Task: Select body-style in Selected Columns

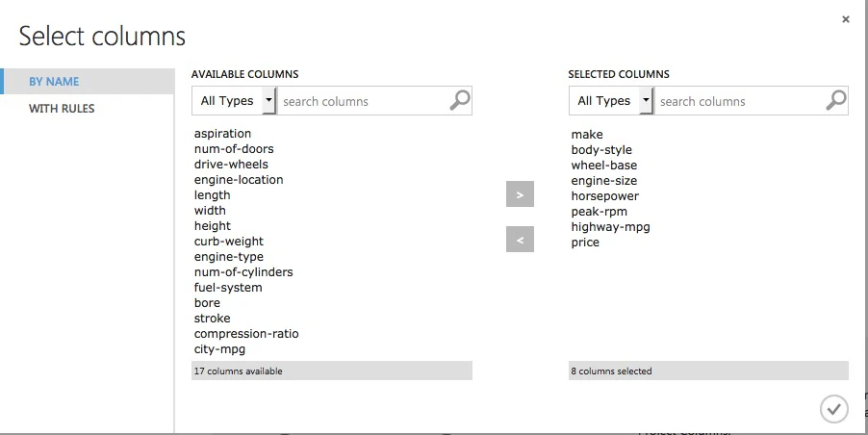Action: [x=601, y=150]
